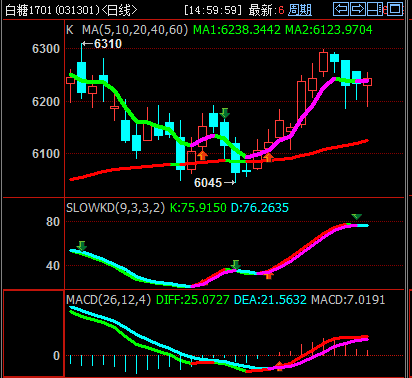Click the DIFF:25.0727 value readout
Viewport: 412px width, 378px height.
click(x=193, y=300)
